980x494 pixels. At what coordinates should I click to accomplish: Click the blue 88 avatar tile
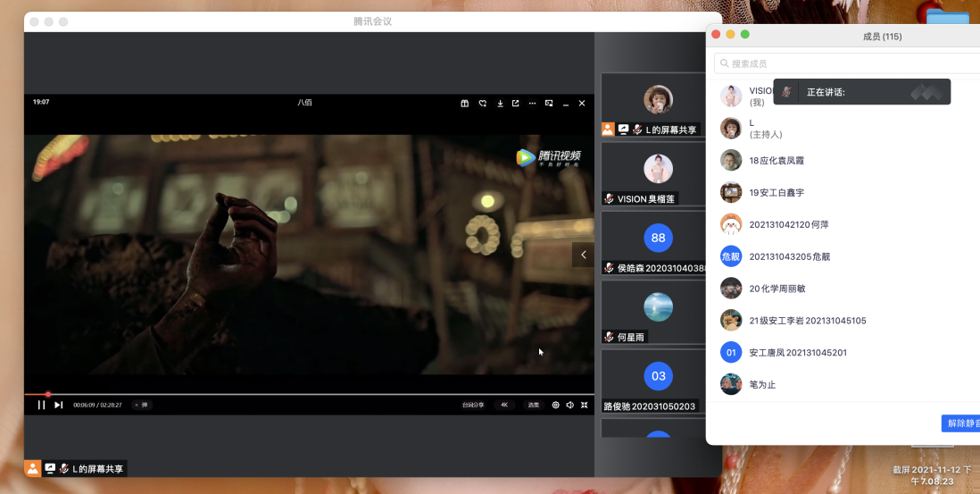pos(658,238)
